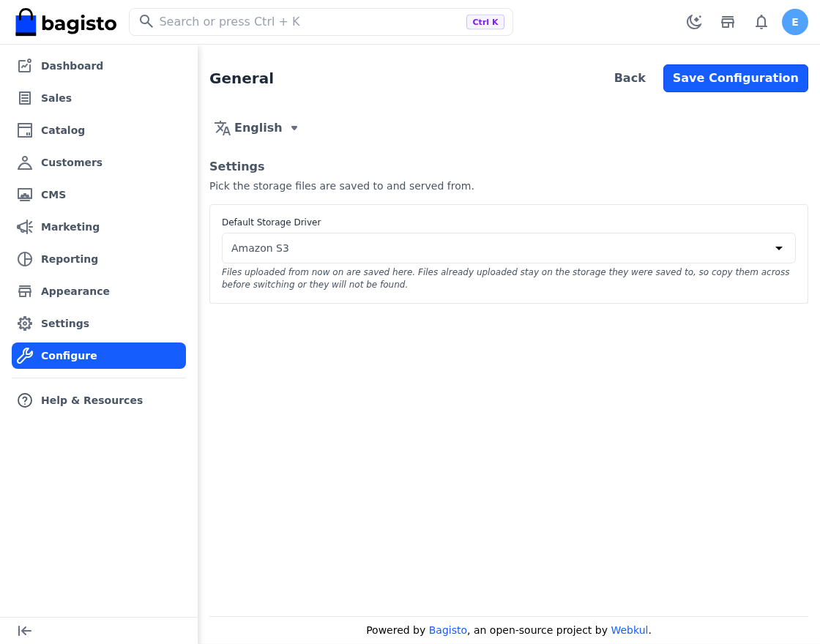Open Marketing menu item
The height and width of the screenshot is (644, 820).
pos(99,227)
